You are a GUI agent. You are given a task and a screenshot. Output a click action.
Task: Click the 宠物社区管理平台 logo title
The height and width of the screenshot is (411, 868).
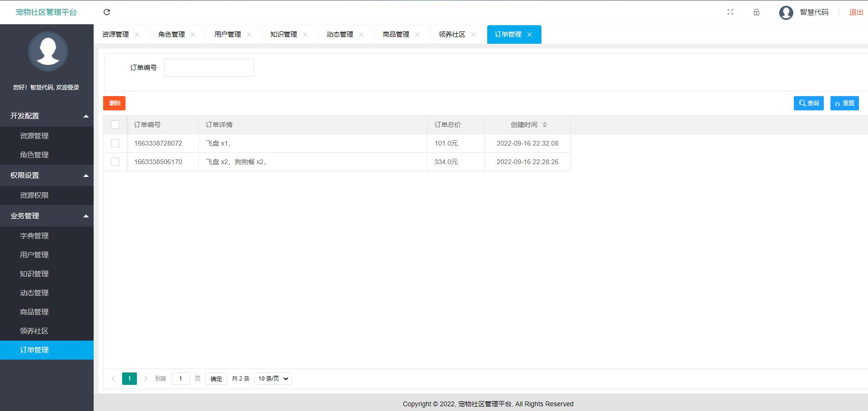coord(46,12)
